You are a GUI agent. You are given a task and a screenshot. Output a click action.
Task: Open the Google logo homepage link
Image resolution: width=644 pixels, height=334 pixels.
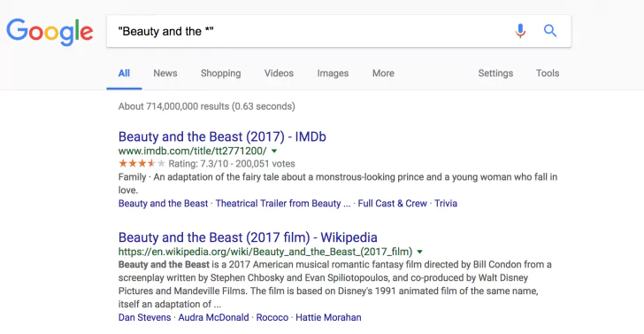50,32
